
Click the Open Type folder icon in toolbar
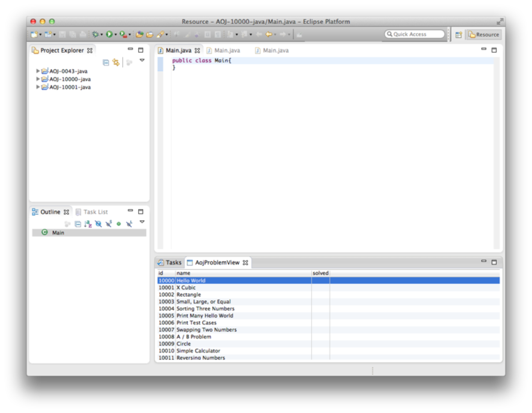coord(140,34)
